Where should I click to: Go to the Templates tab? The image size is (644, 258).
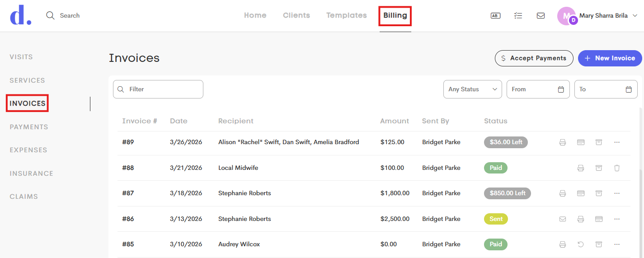pos(347,15)
